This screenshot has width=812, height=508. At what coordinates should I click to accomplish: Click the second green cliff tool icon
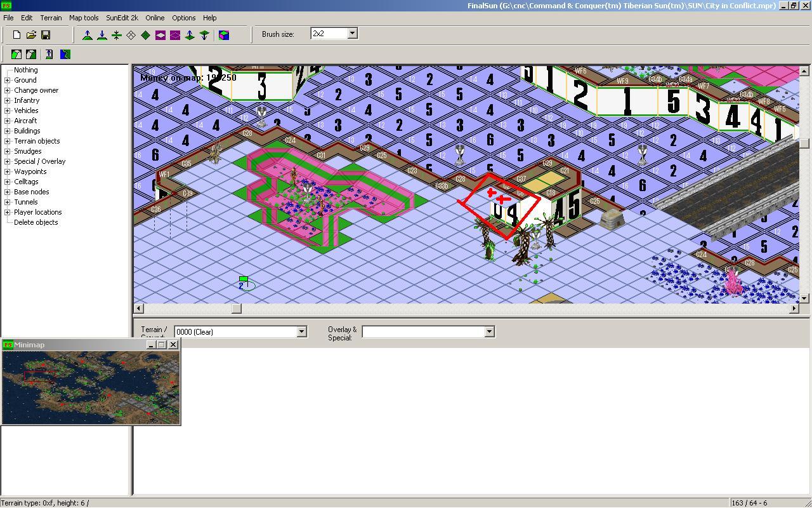point(31,55)
